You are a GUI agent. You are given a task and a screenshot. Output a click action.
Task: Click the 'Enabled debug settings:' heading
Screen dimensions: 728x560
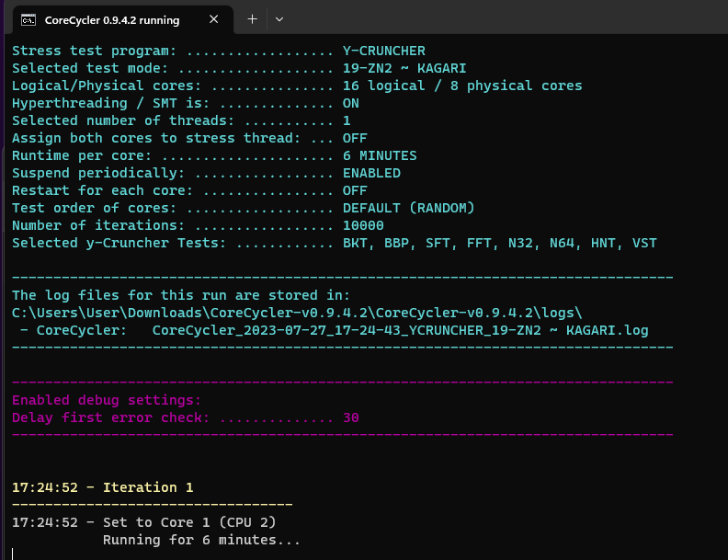(107, 400)
